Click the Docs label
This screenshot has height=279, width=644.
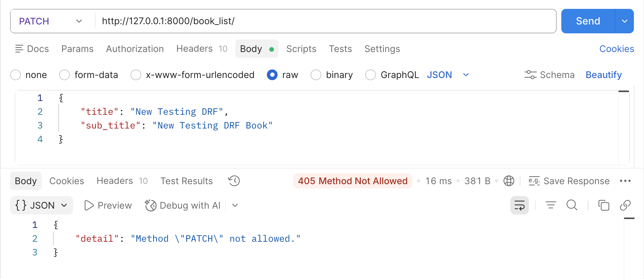[x=38, y=49]
